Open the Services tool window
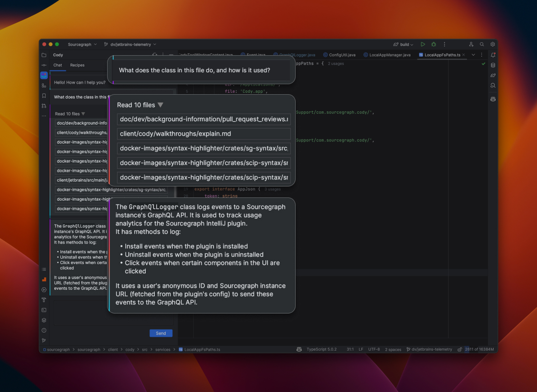This screenshot has width=537, height=392. pos(44,290)
